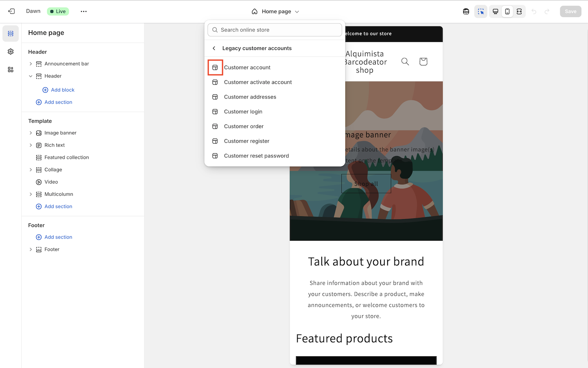
Task: Click the Customer account template icon
Action: tap(215, 67)
